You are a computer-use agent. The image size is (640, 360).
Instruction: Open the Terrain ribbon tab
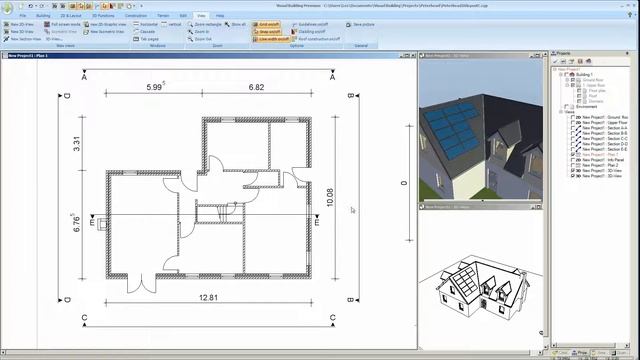click(x=163, y=16)
